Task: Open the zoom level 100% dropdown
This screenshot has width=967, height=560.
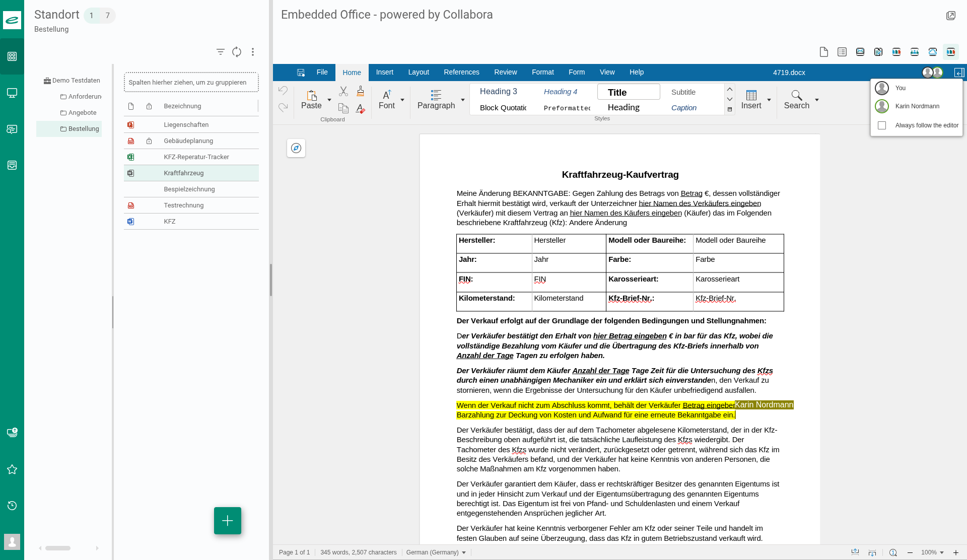Action: pos(932,552)
